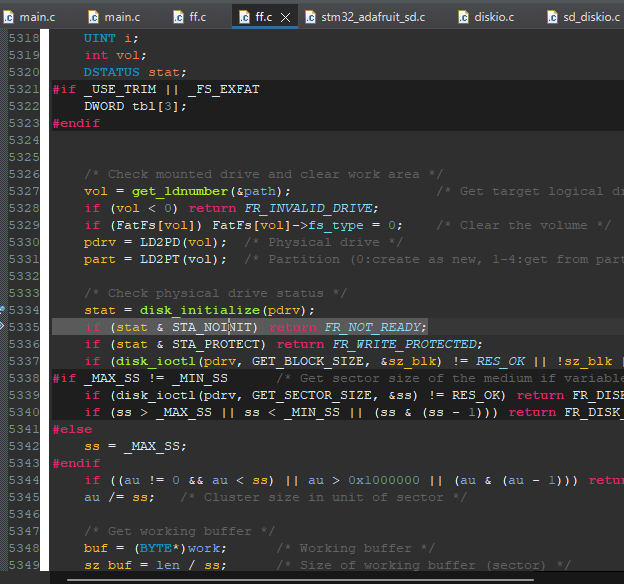Image resolution: width=624 pixels, height=584 pixels.
Task: Click the #else preprocessor directive
Action: pyautogui.click(x=72, y=429)
